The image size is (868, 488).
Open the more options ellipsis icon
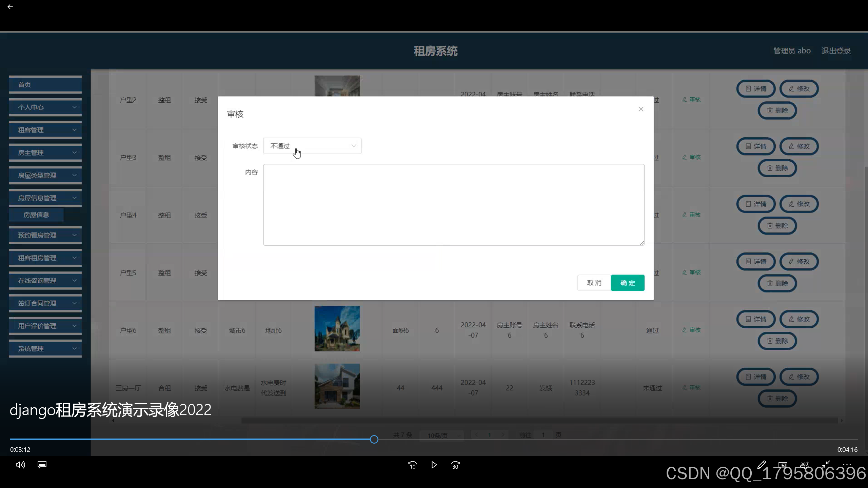click(x=847, y=465)
